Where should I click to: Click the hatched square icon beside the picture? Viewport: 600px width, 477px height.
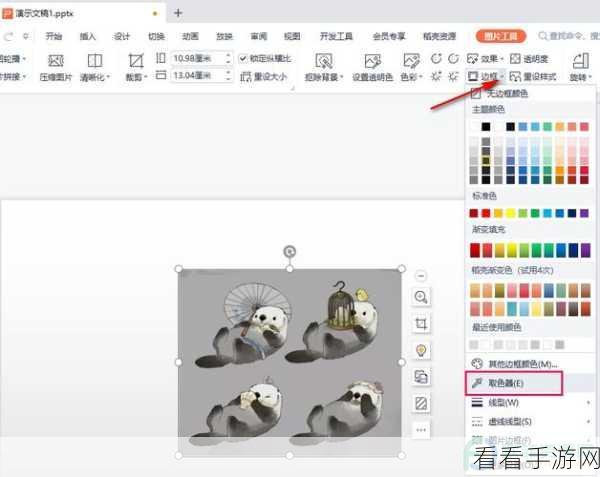pos(421,403)
